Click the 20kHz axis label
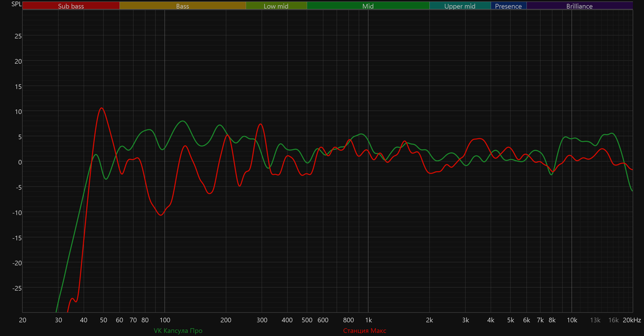The width and height of the screenshot is (644, 336). coord(632,320)
